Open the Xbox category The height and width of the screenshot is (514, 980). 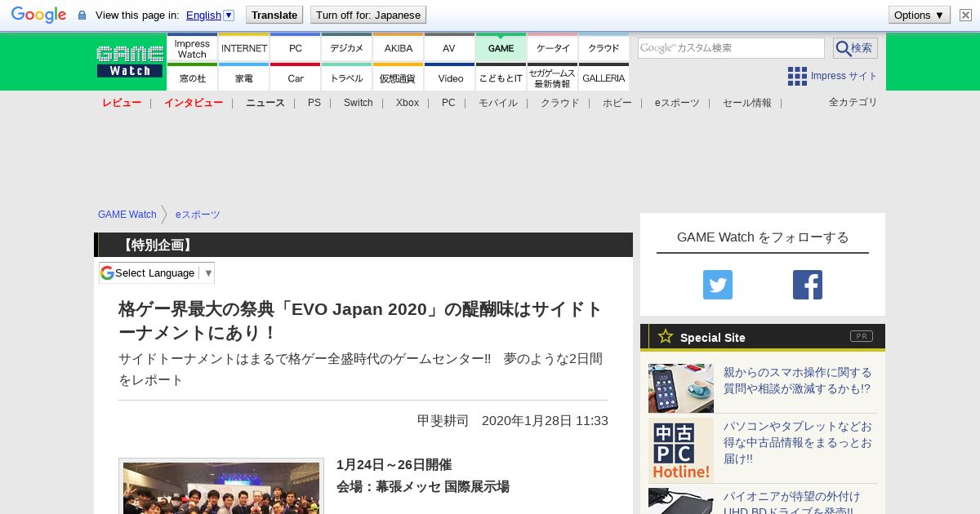click(408, 103)
